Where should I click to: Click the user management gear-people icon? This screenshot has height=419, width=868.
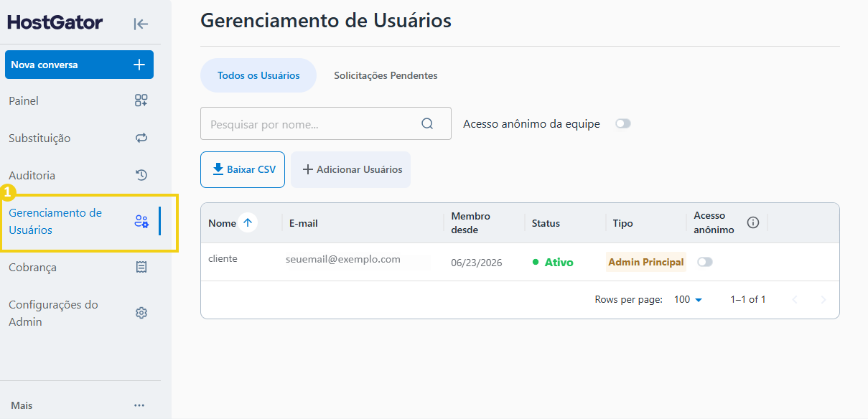click(x=141, y=221)
